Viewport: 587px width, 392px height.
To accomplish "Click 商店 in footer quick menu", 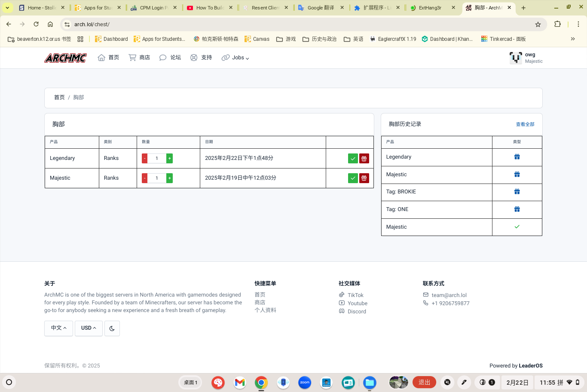I will [260, 303].
